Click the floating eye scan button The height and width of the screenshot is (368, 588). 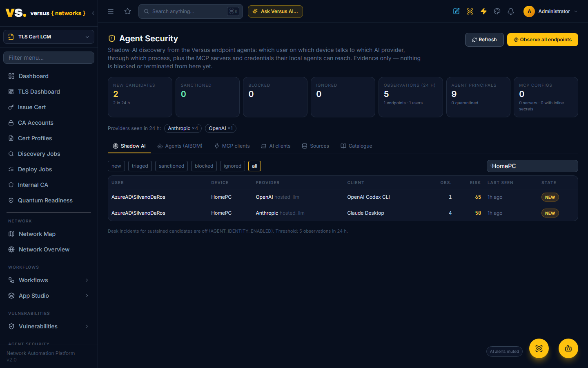coord(539,348)
